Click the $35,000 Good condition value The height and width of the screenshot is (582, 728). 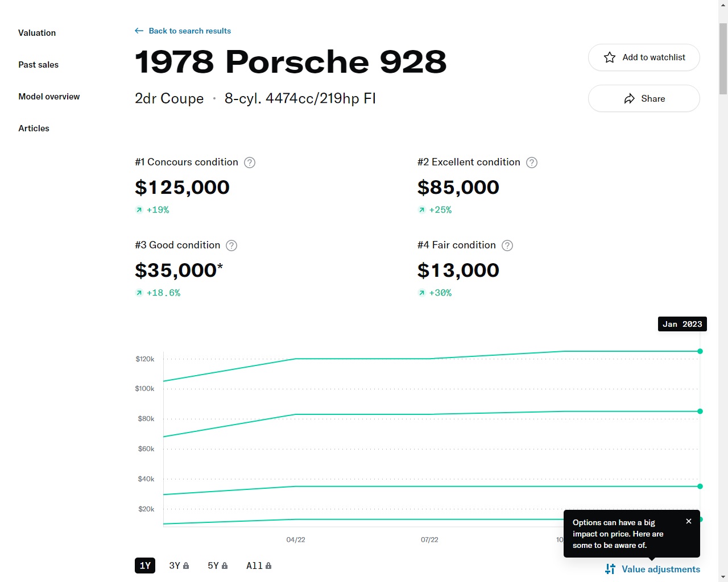179,271
